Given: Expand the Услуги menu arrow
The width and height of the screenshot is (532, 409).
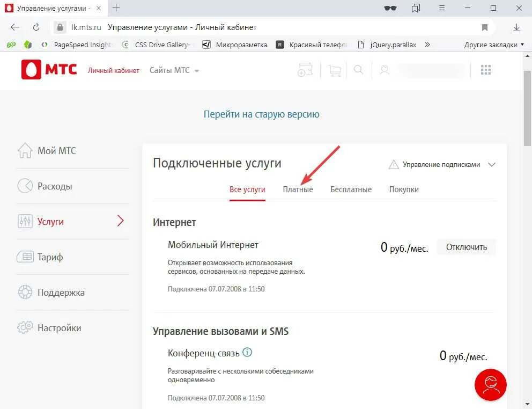Looking at the screenshot, I should click(x=121, y=221).
